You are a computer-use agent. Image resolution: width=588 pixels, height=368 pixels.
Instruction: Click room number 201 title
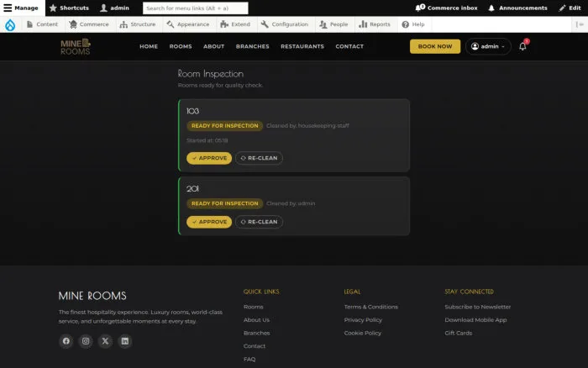[x=192, y=189]
